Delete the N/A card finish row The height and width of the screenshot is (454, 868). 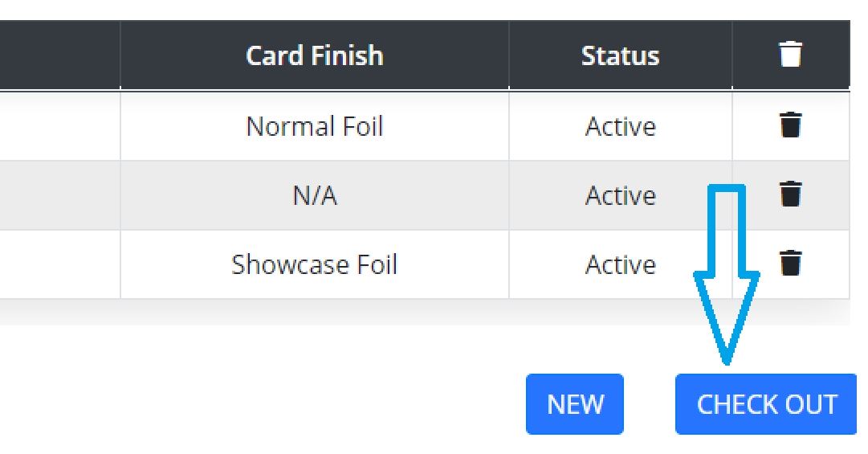click(790, 194)
